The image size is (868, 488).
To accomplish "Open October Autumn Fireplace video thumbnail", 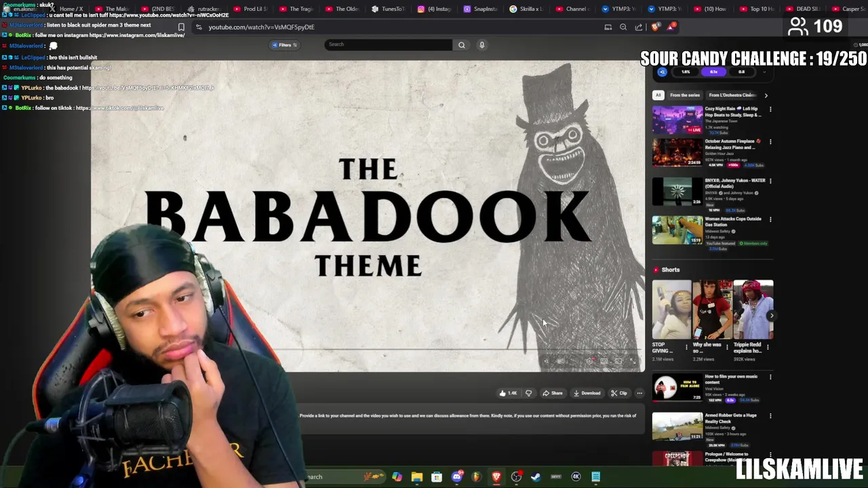I will tap(677, 152).
